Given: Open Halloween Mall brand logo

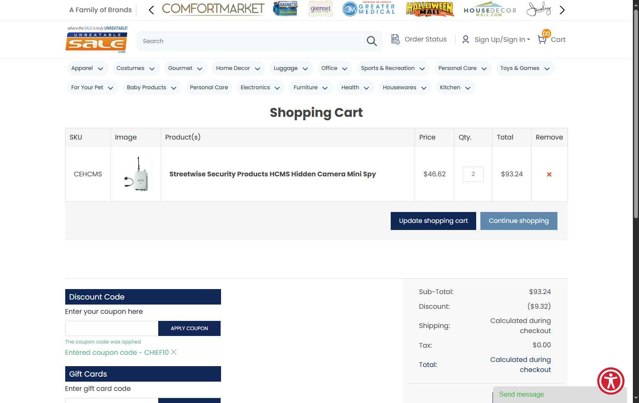Looking at the screenshot, I should 430,9.
